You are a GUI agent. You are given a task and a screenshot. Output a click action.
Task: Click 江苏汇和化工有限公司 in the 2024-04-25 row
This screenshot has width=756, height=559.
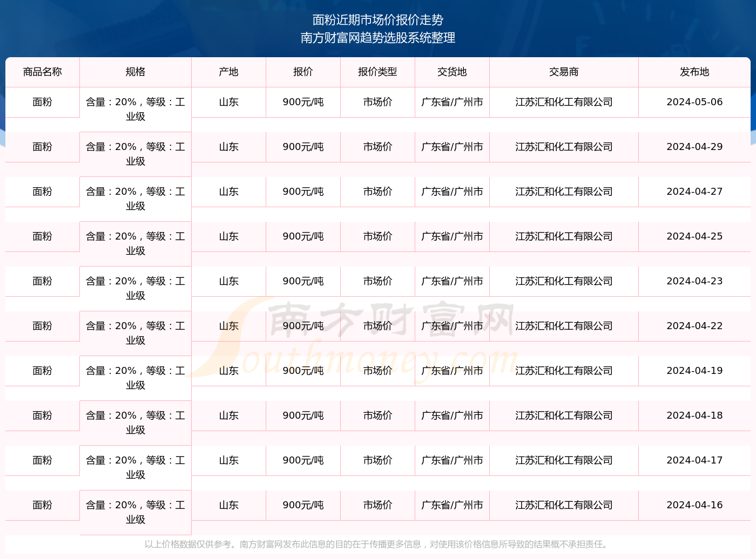[x=564, y=236]
